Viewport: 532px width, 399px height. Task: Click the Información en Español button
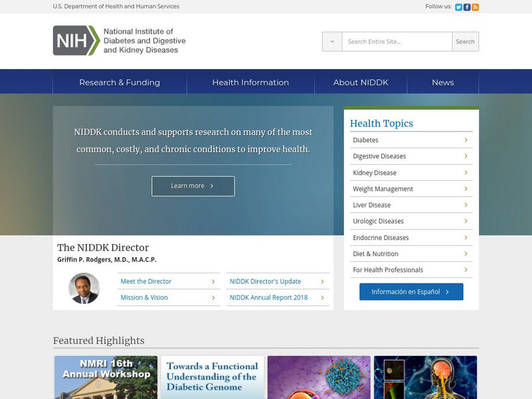point(411,292)
